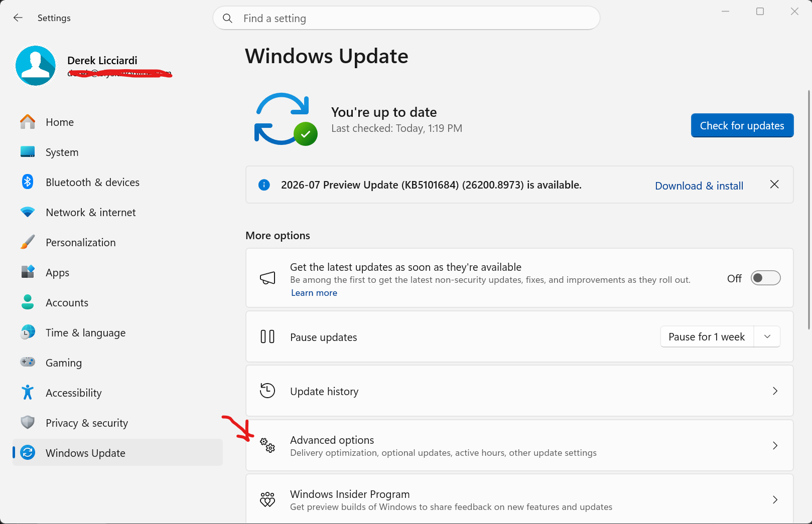The image size is (812, 524).
Task: Click the Preview Update KB5101684 message
Action: [x=431, y=185]
